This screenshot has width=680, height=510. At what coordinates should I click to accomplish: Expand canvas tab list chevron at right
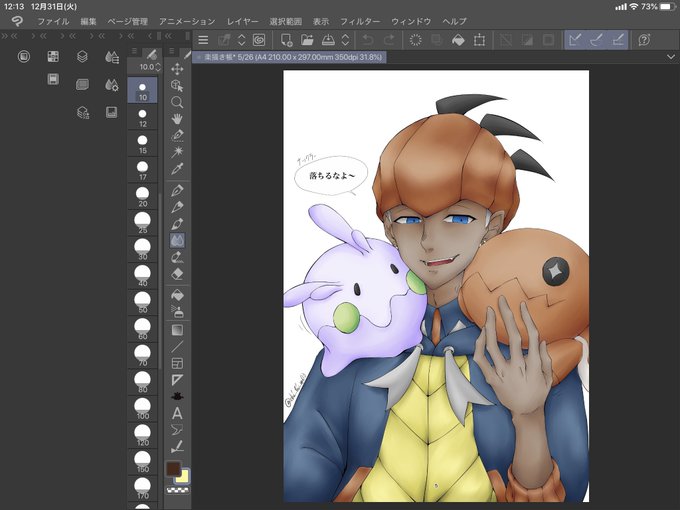click(670, 57)
